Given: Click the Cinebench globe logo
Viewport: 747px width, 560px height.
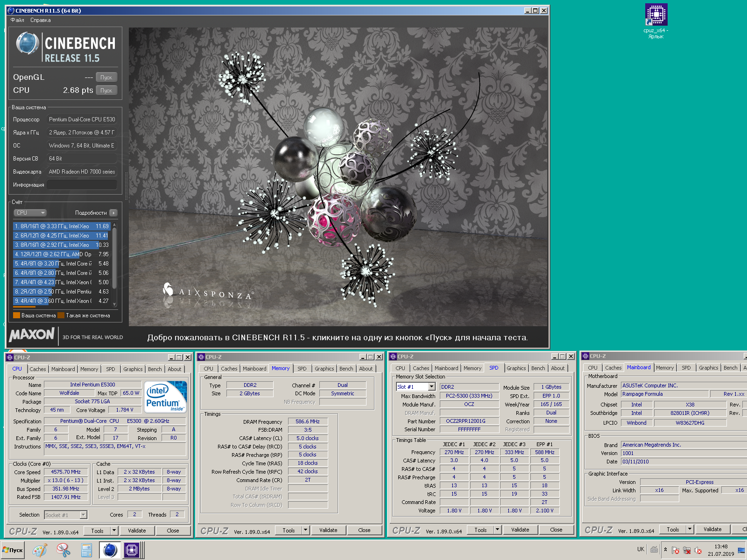Looking at the screenshot, I should point(28,43).
